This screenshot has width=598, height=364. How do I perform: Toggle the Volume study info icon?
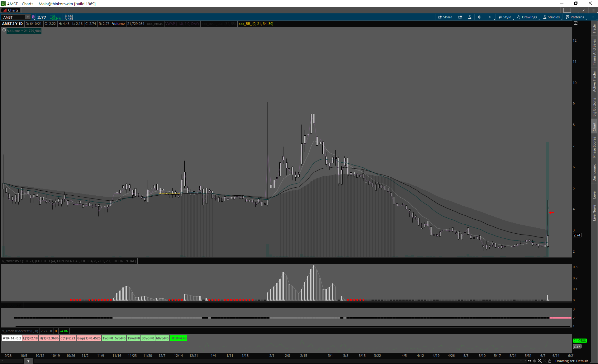pyautogui.click(x=4, y=30)
